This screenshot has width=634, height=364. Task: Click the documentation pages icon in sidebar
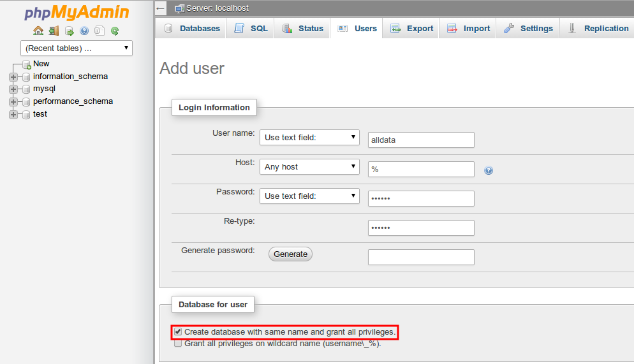[100, 31]
